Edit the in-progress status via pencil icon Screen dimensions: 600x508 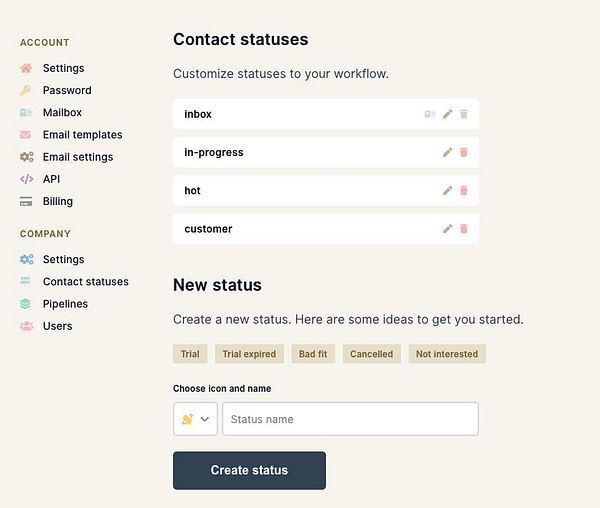[448, 152]
